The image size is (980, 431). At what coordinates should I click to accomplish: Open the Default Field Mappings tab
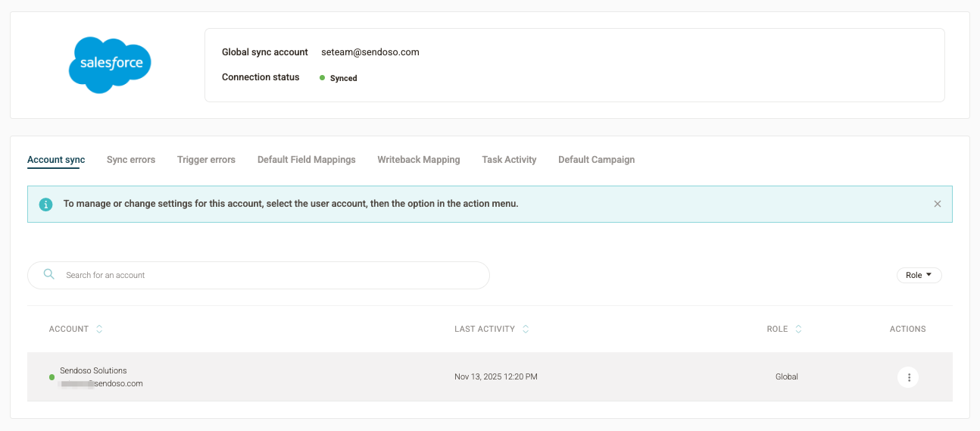pyautogui.click(x=307, y=160)
